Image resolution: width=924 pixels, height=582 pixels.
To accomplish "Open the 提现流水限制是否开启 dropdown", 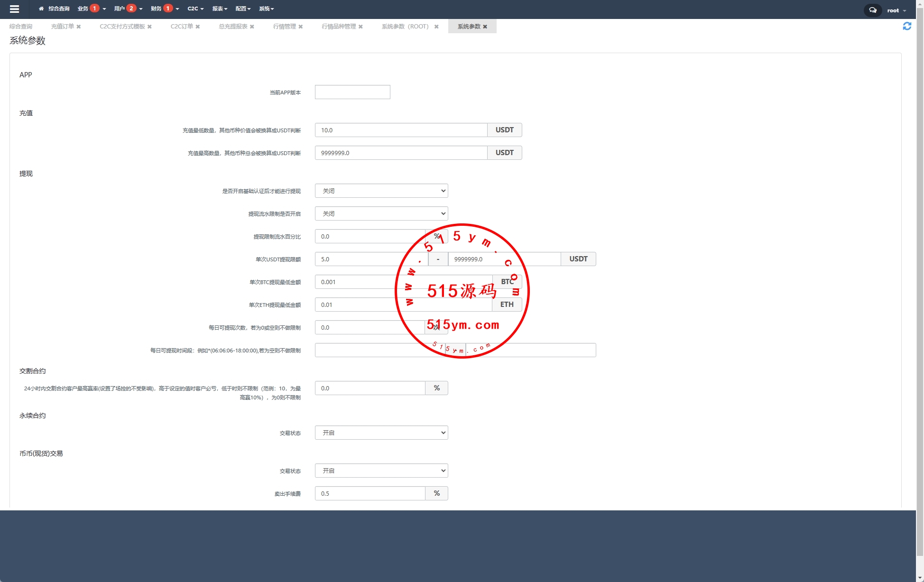I will (381, 213).
